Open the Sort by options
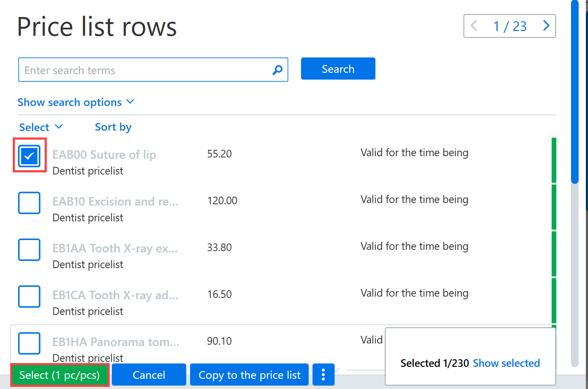 pos(113,127)
